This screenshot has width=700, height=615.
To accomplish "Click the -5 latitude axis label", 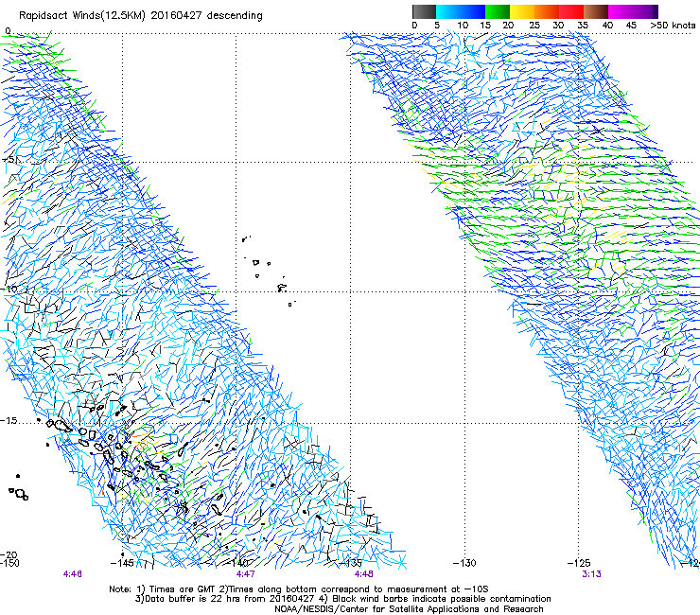I will [9, 159].
